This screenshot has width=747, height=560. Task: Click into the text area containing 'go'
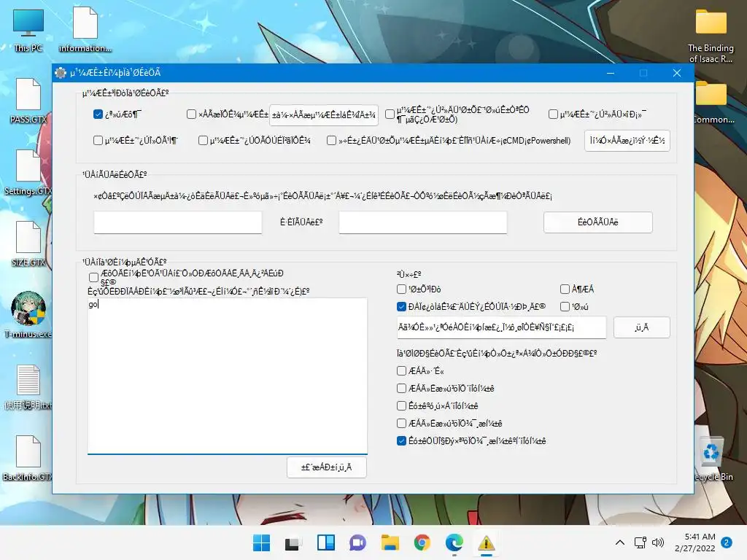tap(228, 376)
